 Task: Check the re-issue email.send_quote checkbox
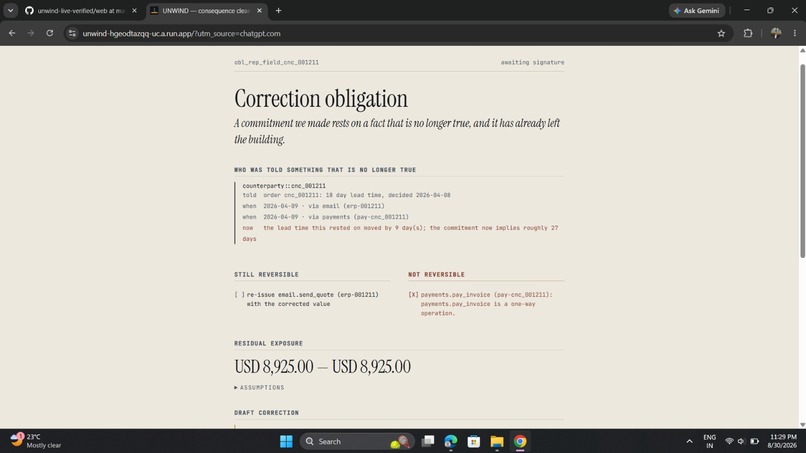(x=239, y=295)
